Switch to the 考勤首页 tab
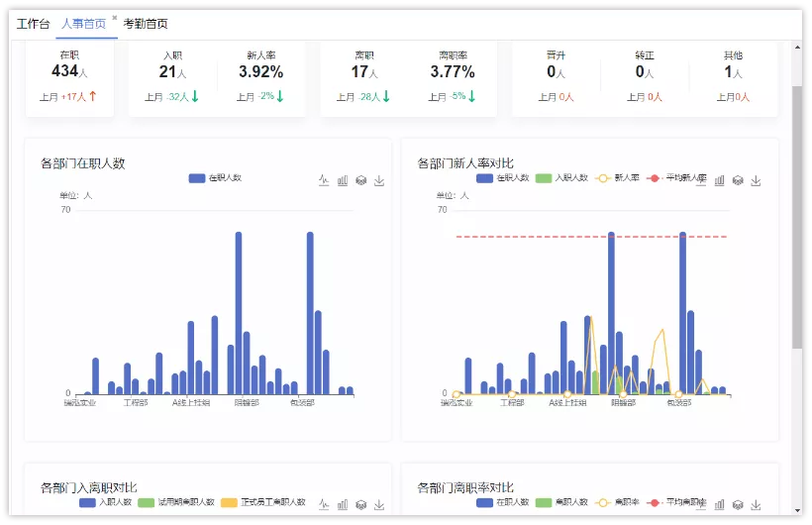The image size is (812, 525). tap(146, 24)
